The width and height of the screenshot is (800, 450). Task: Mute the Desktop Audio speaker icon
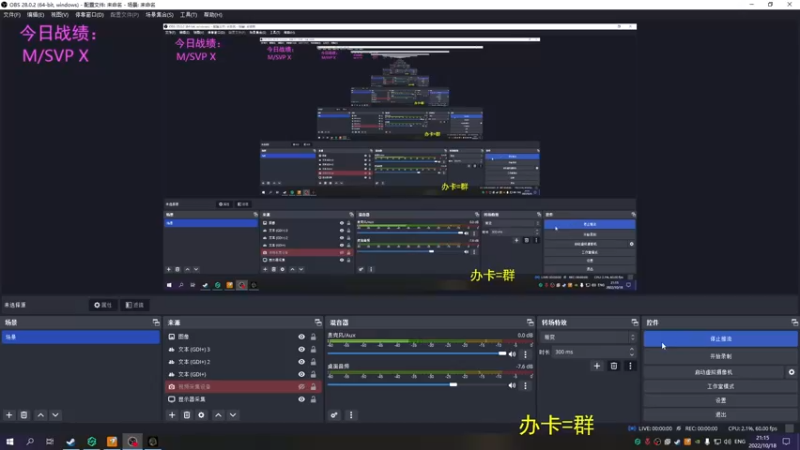[512, 386]
